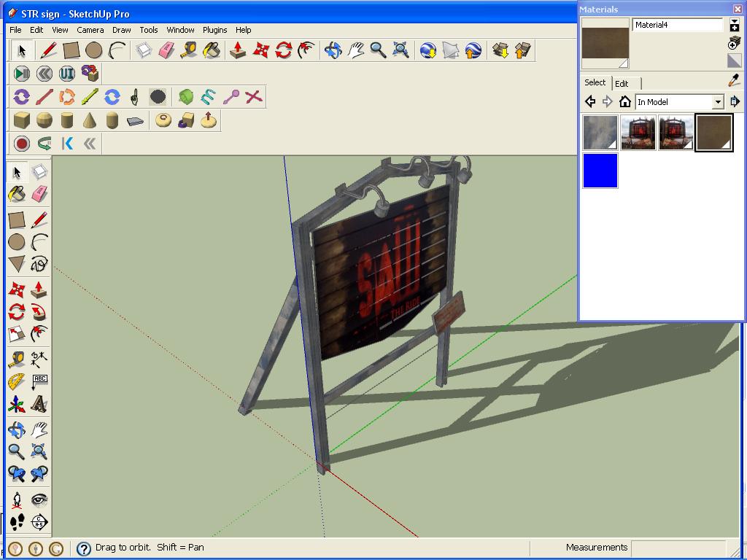Screen dimensions: 747x560
Task: Click the In Model home button
Action: click(x=625, y=101)
